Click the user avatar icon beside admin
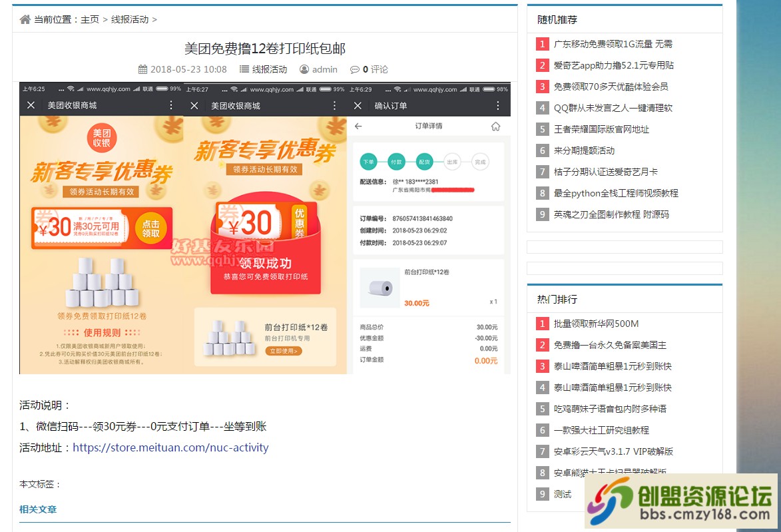Image resolution: width=781 pixels, height=532 pixels. 304,69
